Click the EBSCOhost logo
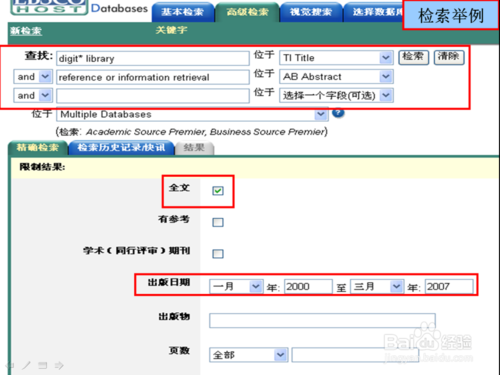This screenshot has width=500, height=375. 49,7
